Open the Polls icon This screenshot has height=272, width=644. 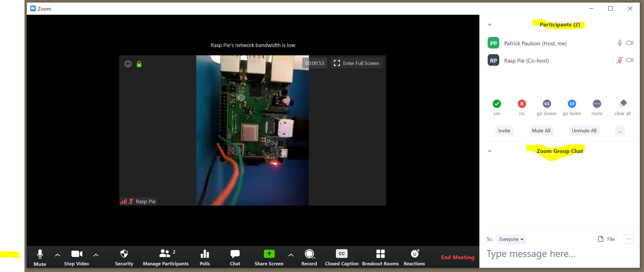[205, 254]
